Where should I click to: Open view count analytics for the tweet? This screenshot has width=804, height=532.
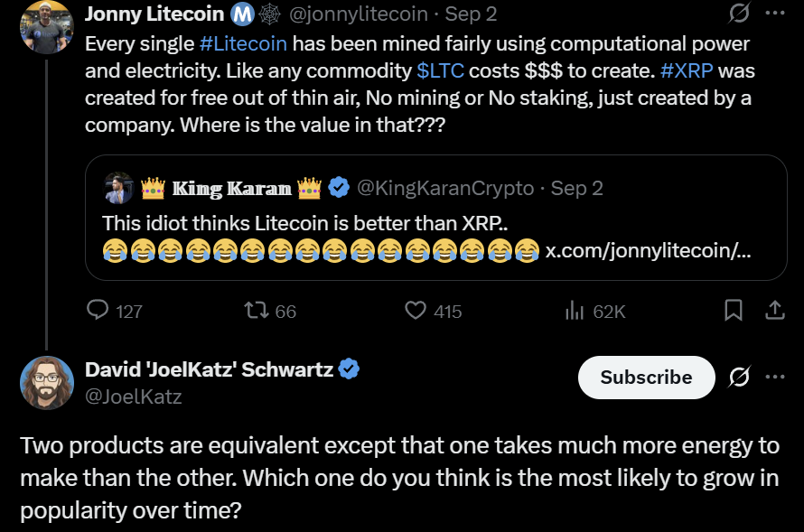pos(575,311)
